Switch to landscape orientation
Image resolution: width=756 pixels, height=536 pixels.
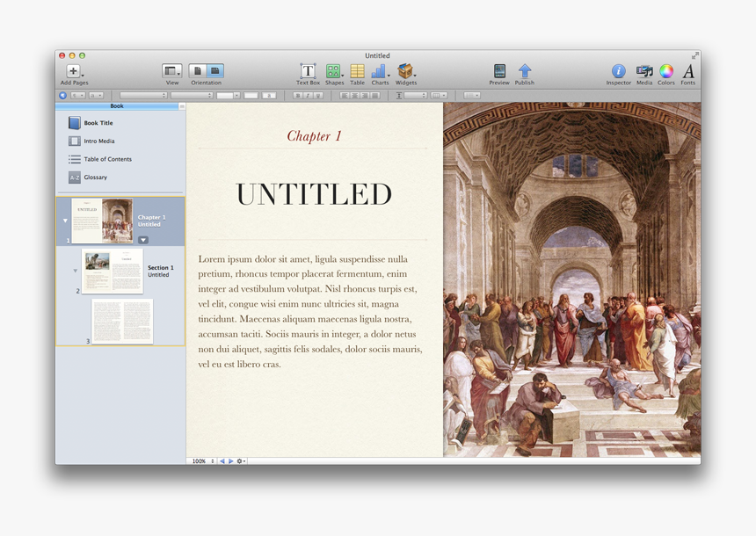[215, 71]
